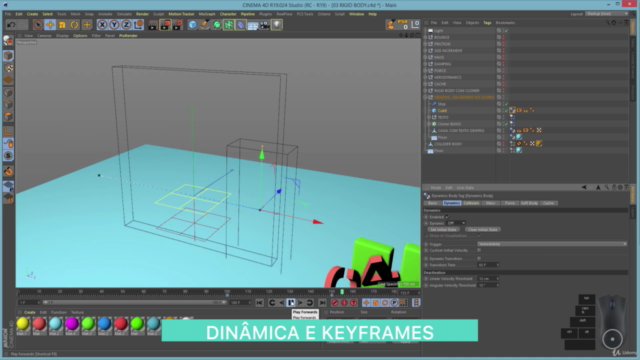Expand Cloner object in tree

pyautogui.click(x=429, y=124)
